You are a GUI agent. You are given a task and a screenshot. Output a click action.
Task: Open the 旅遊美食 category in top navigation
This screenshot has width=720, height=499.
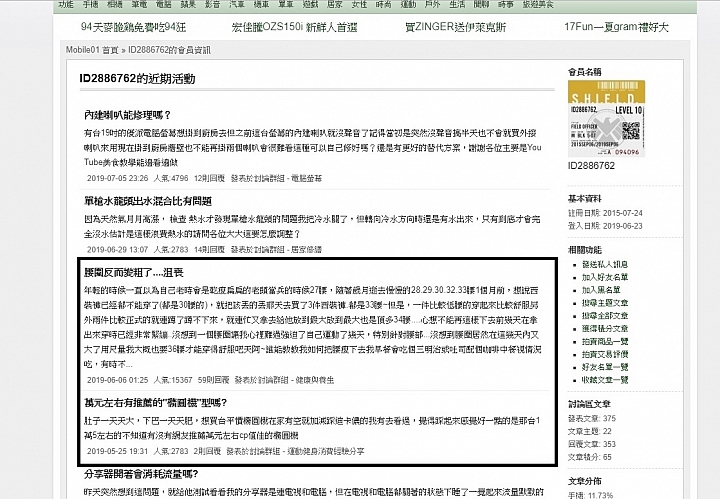pos(538,4)
